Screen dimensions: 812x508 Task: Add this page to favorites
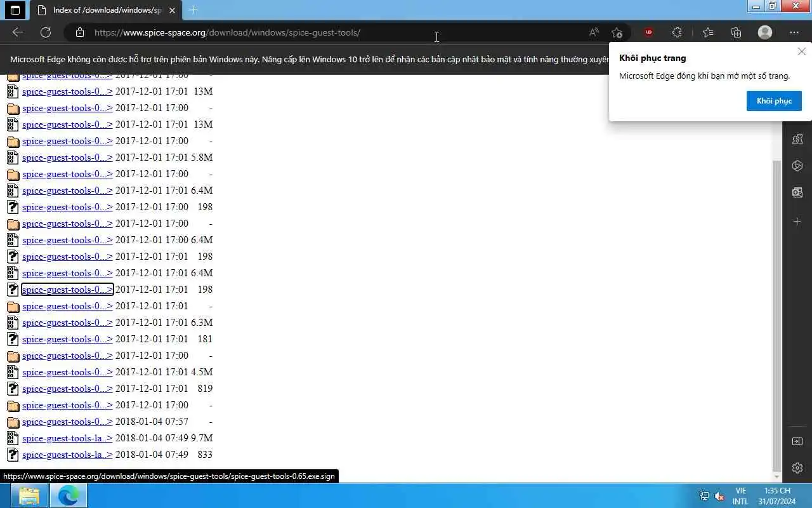point(617,32)
